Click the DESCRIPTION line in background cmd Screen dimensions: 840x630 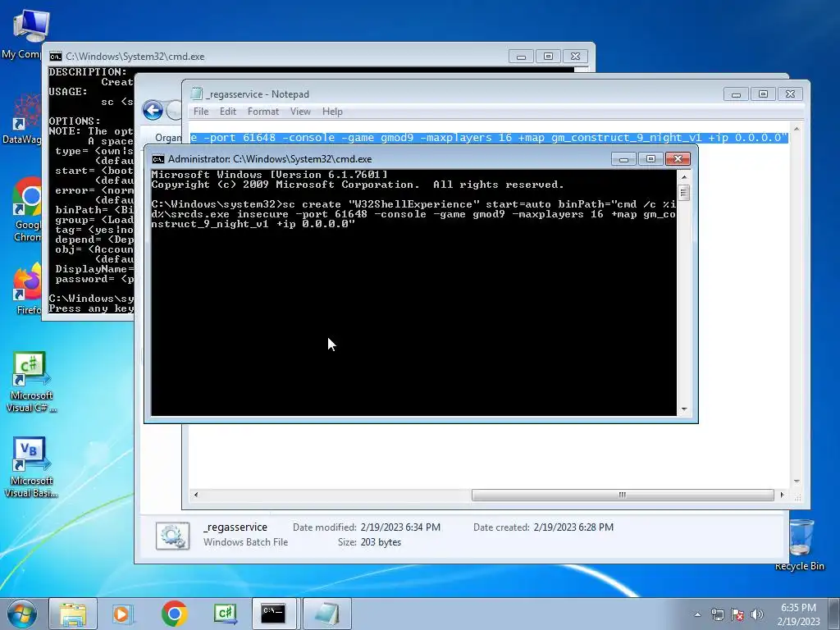click(88, 72)
